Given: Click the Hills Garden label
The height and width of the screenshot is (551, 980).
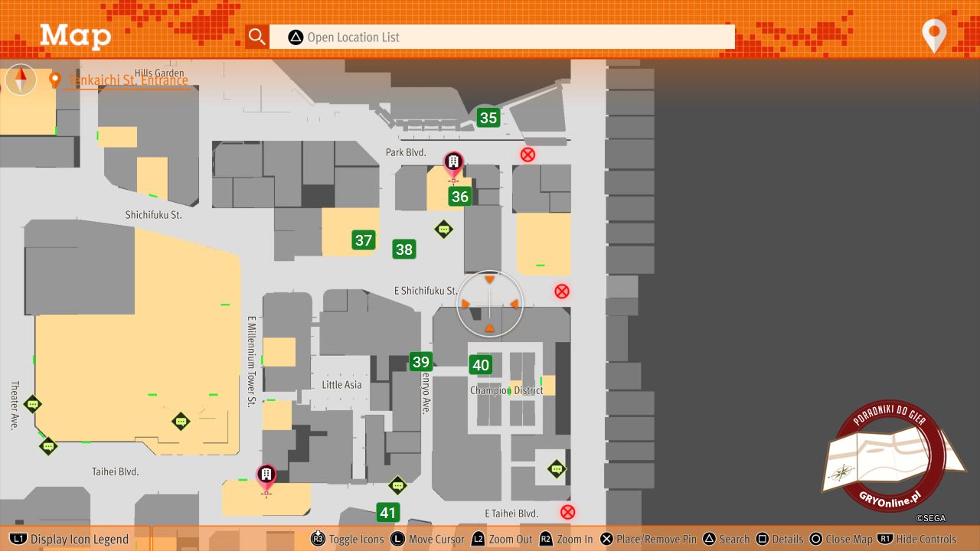Looking at the screenshot, I should 159,73.
